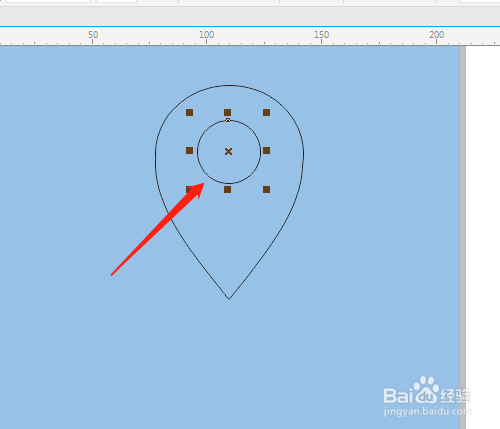This screenshot has width=500, height=429.
Task: Click the bottom-middle selection handle of circle
Action: pos(227,190)
